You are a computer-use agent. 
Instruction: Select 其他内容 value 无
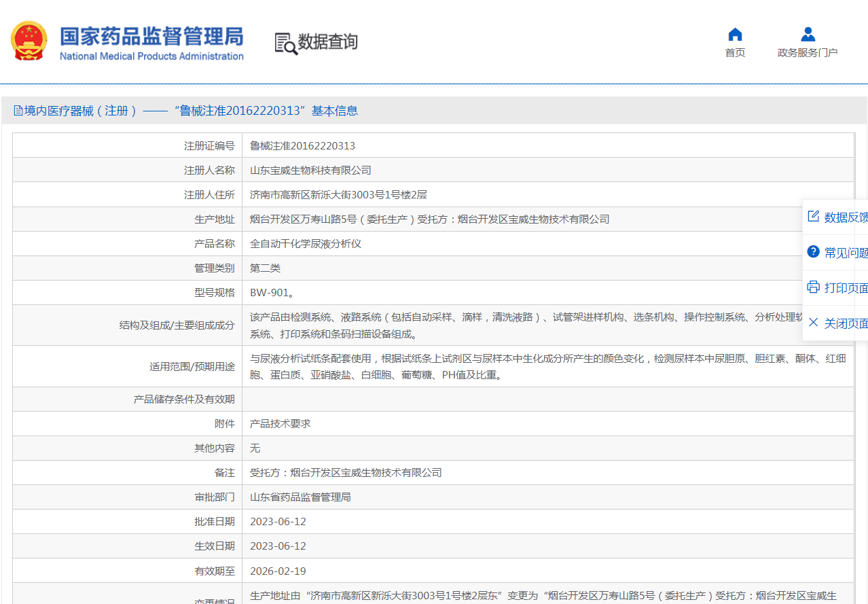(x=255, y=448)
